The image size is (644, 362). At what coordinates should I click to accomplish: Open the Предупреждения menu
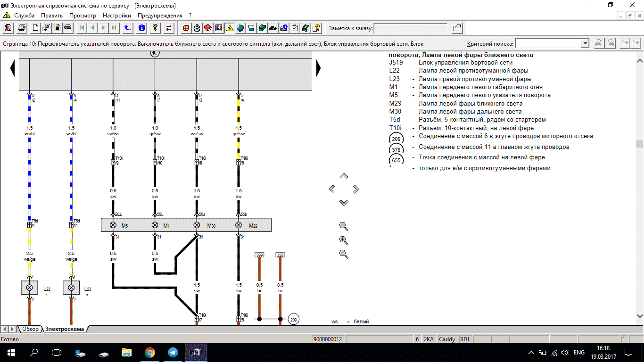(x=160, y=15)
